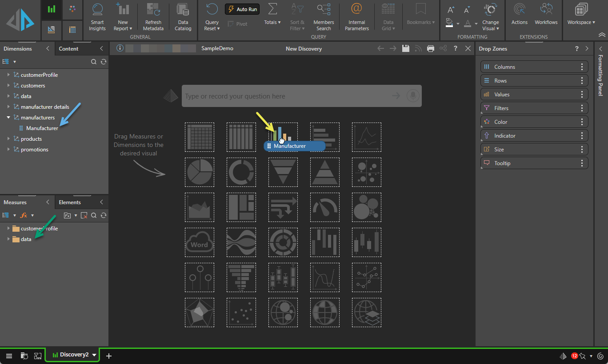Toggle the Auto Run button
Viewport: 608px width, 364px height.
(242, 9)
